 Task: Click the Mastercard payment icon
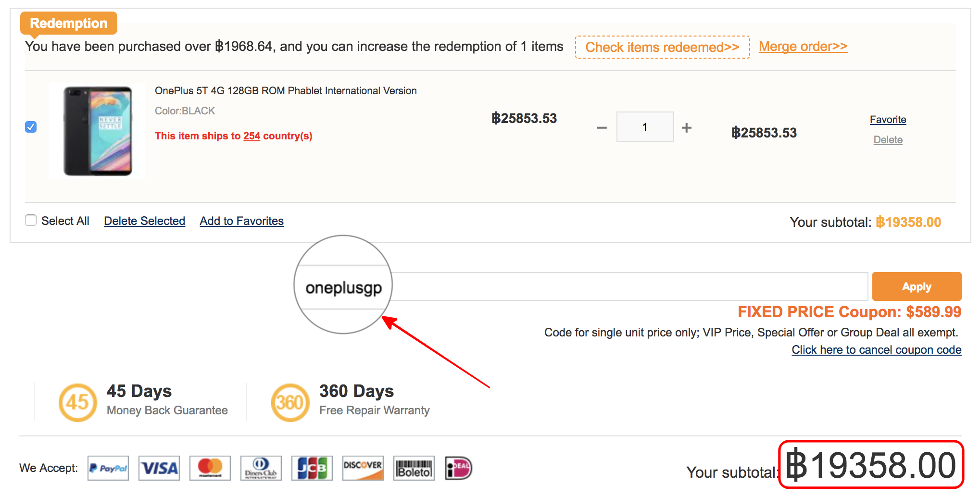(210, 468)
